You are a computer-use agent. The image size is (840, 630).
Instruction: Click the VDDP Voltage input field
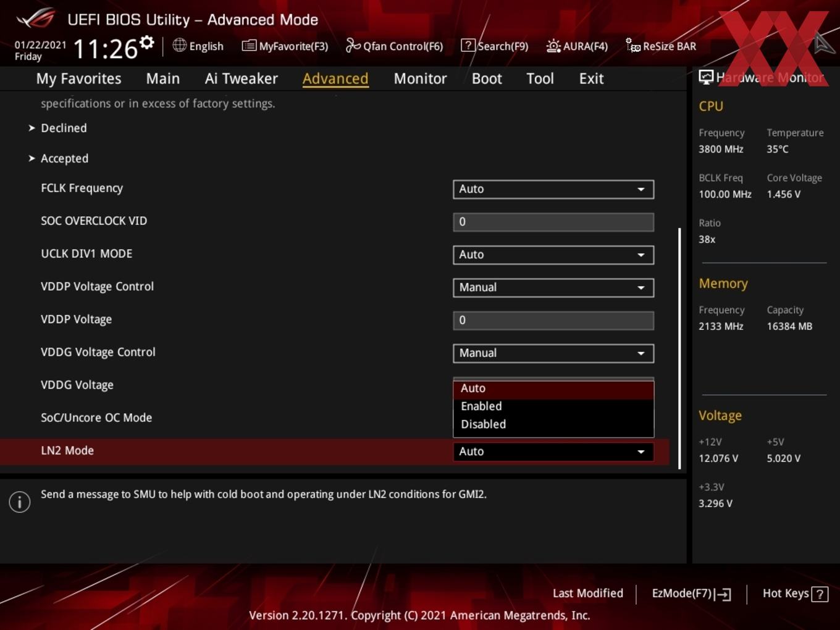coord(553,320)
